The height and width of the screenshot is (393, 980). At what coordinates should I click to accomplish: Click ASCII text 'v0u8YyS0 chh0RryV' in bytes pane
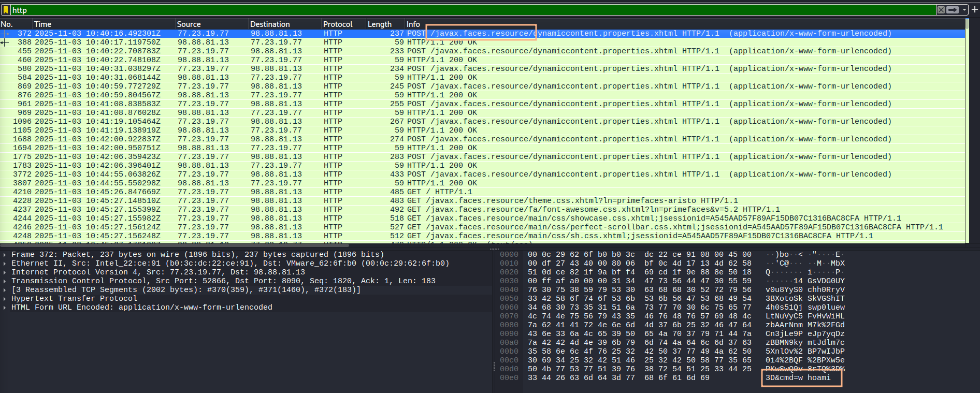[805, 290]
